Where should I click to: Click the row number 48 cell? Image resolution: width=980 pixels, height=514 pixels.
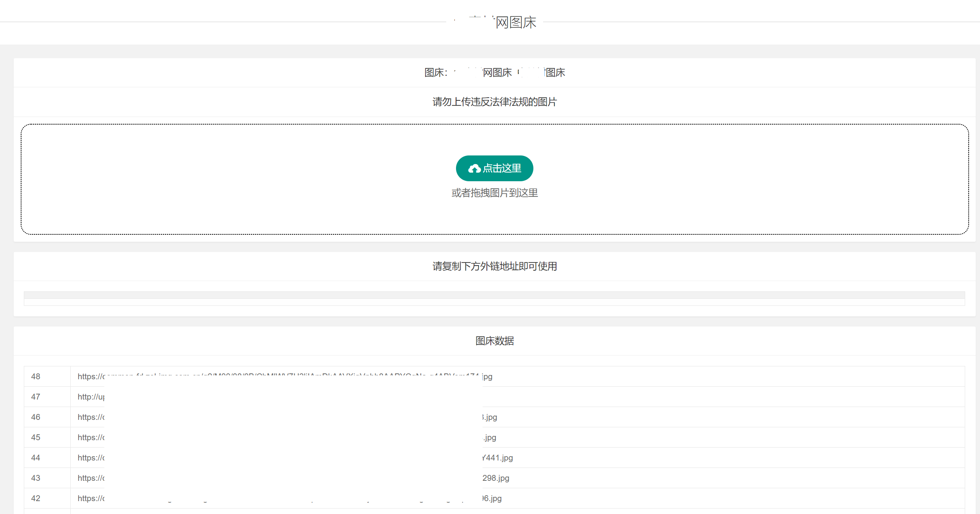[x=36, y=376]
